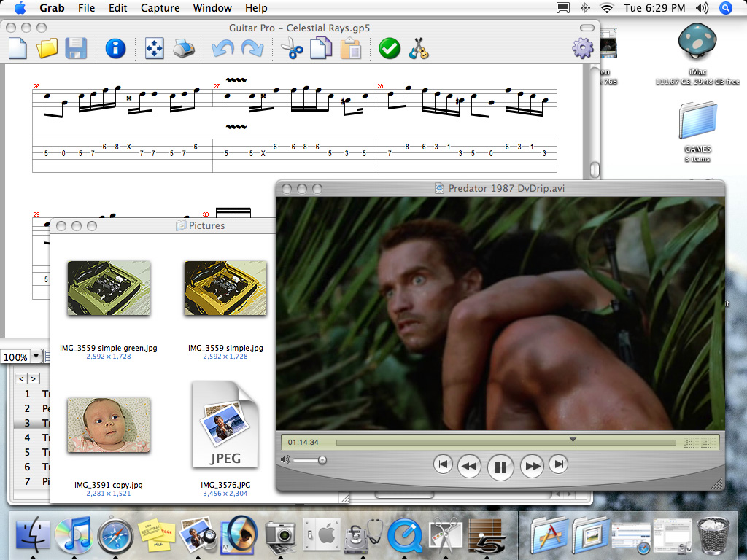Click the zoom field showing 100%
This screenshot has width=747, height=560.
(x=16, y=357)
